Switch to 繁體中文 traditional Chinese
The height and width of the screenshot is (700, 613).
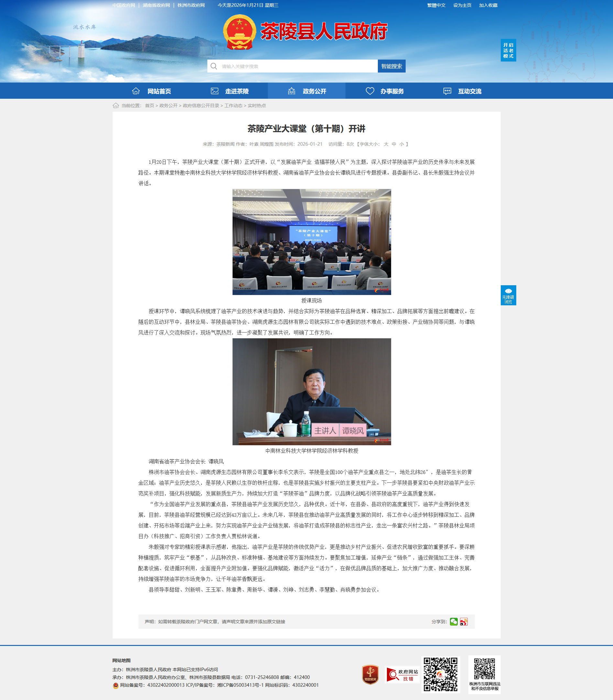pyautogui.click(x=436, y=5)
